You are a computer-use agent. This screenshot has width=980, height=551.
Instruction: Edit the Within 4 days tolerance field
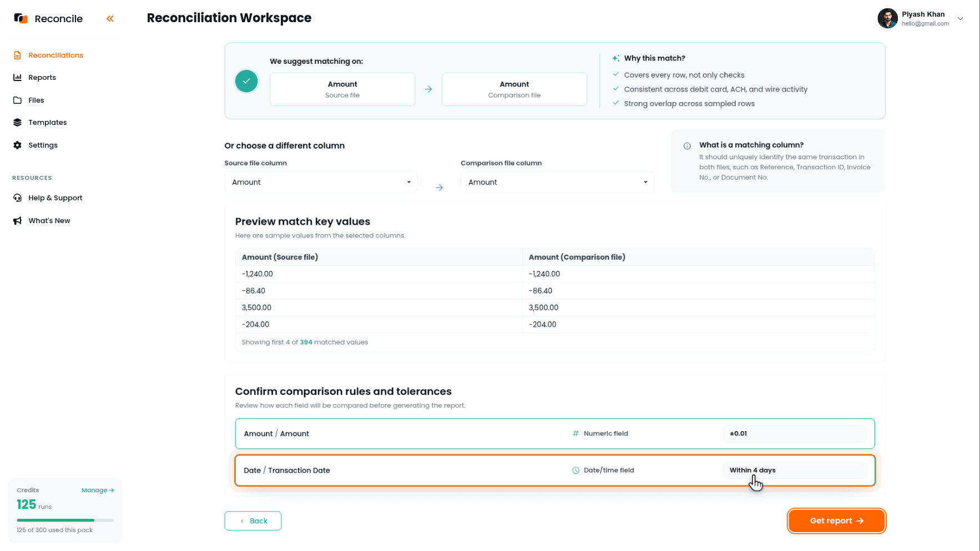pyautogui.click(x=794, y=471)
